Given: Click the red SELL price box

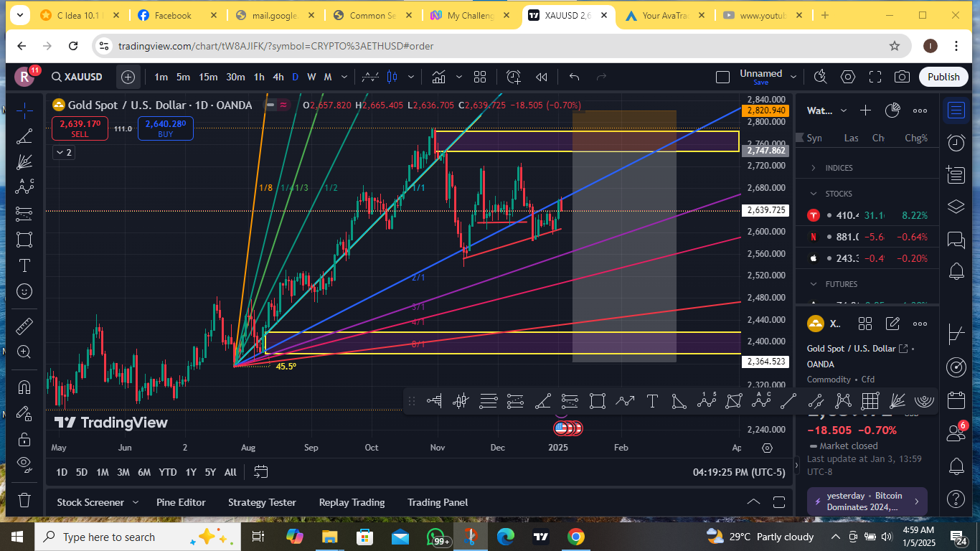Looking at the screenshot, I should 80,128.
